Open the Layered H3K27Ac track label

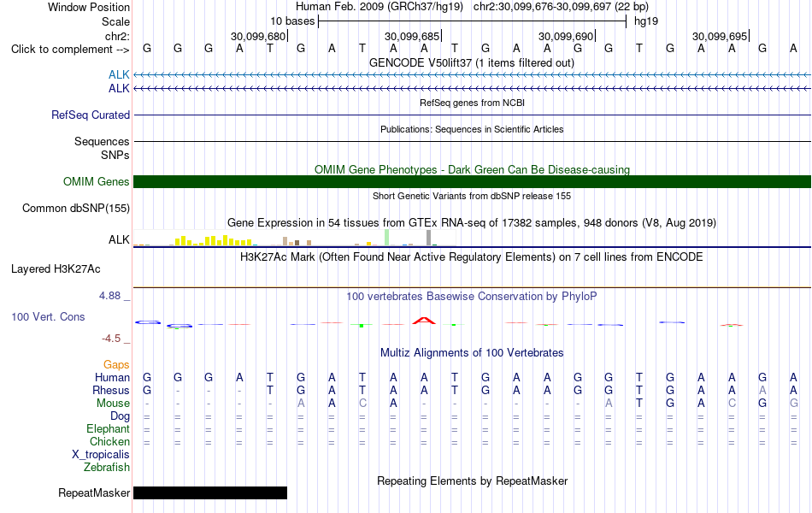pos(56,269)
